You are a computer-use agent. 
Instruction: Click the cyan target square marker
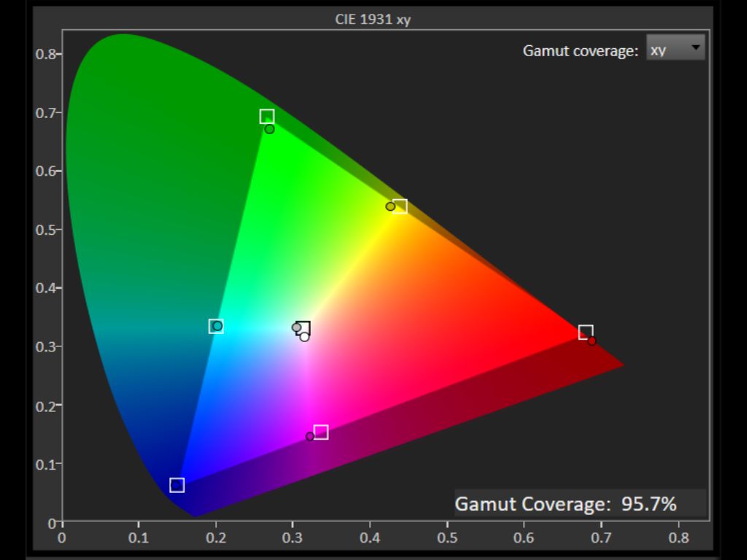[x=216, y=326]
